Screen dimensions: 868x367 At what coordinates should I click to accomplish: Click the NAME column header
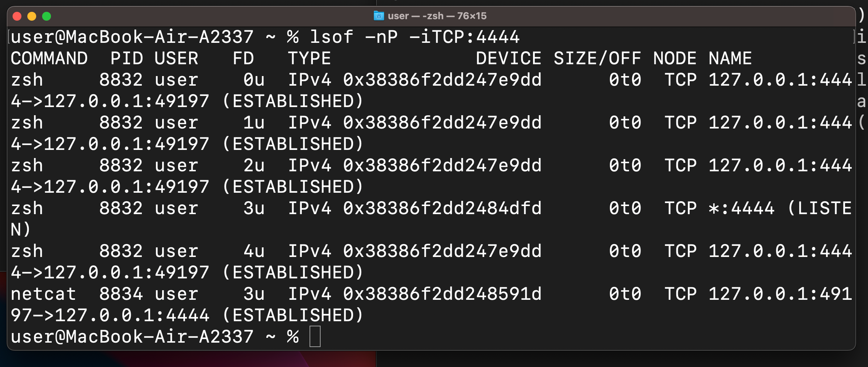730,58
